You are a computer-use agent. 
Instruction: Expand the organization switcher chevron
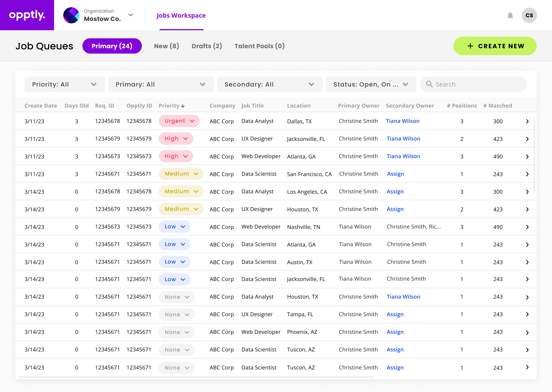(x=131, y=15)
